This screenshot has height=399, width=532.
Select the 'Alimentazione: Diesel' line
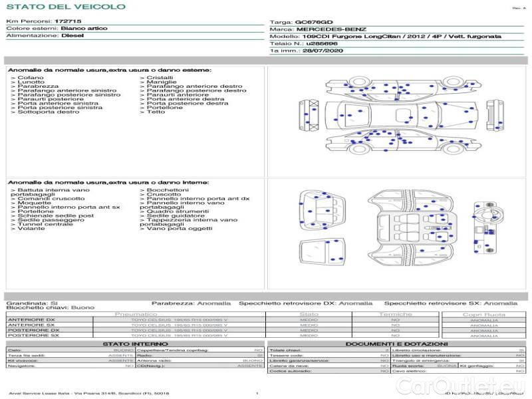coord(45,36)
